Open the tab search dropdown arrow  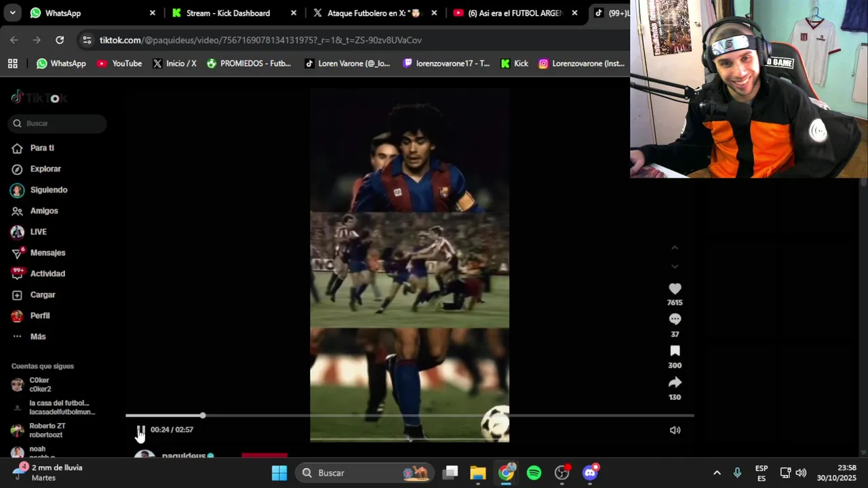tap(12, 13)
